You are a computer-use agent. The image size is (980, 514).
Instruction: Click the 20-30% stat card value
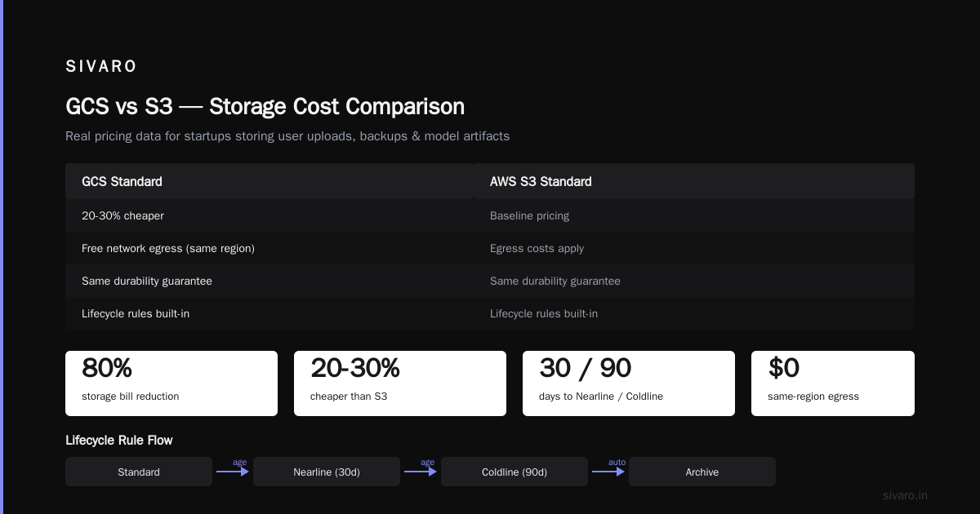[355, 368]
